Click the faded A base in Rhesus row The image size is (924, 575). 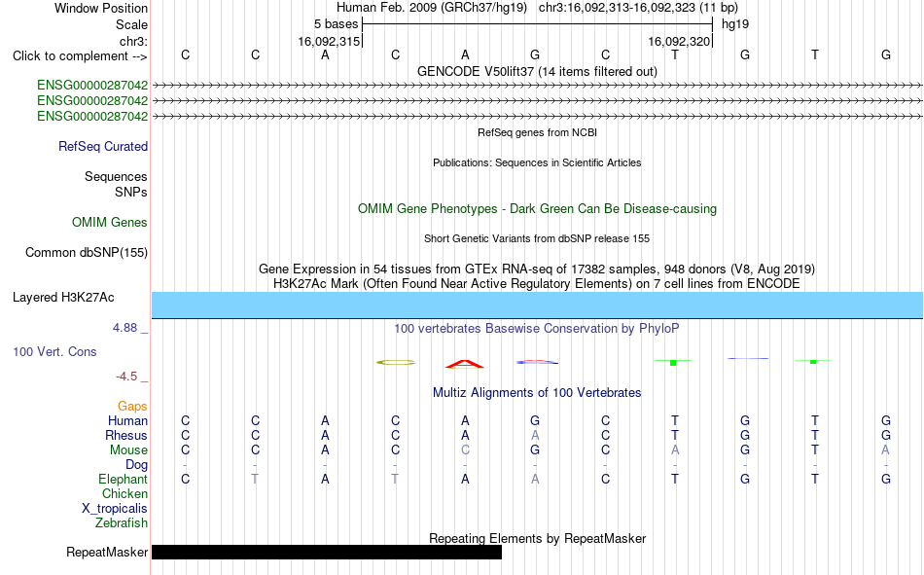pyautogui.click(x=535, y=435)
